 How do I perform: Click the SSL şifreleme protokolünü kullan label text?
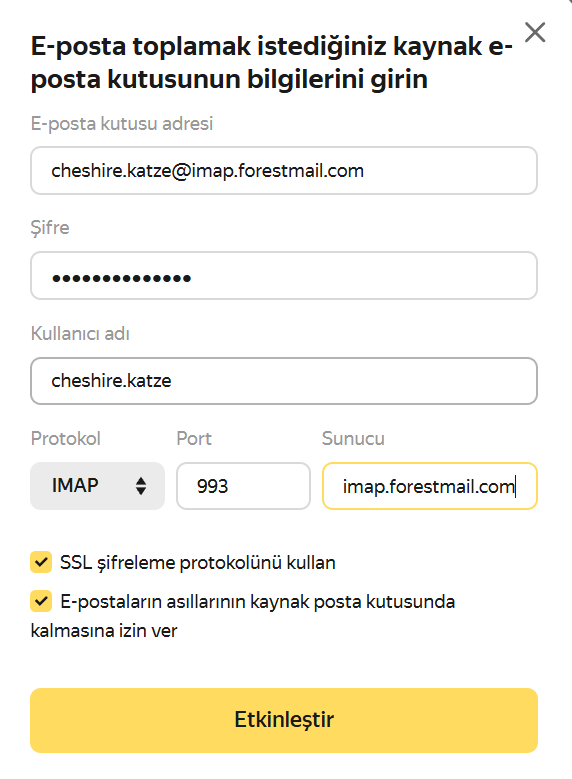tap(198, 563)
